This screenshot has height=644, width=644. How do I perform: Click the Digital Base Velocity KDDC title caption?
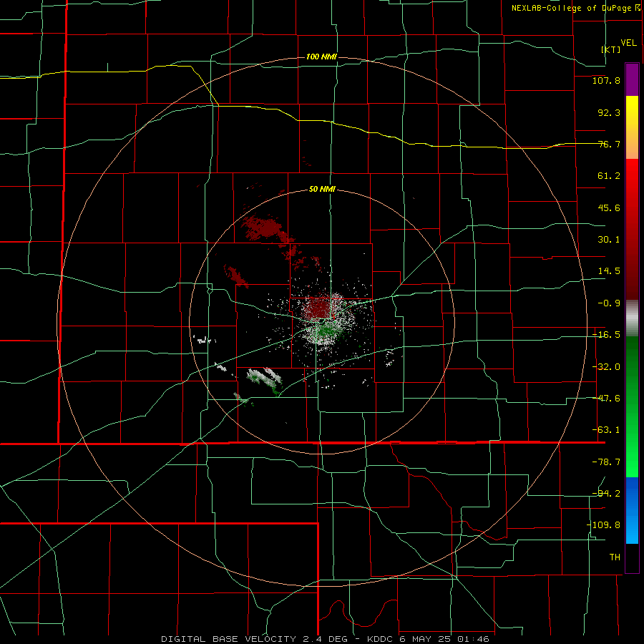[325, 639]
